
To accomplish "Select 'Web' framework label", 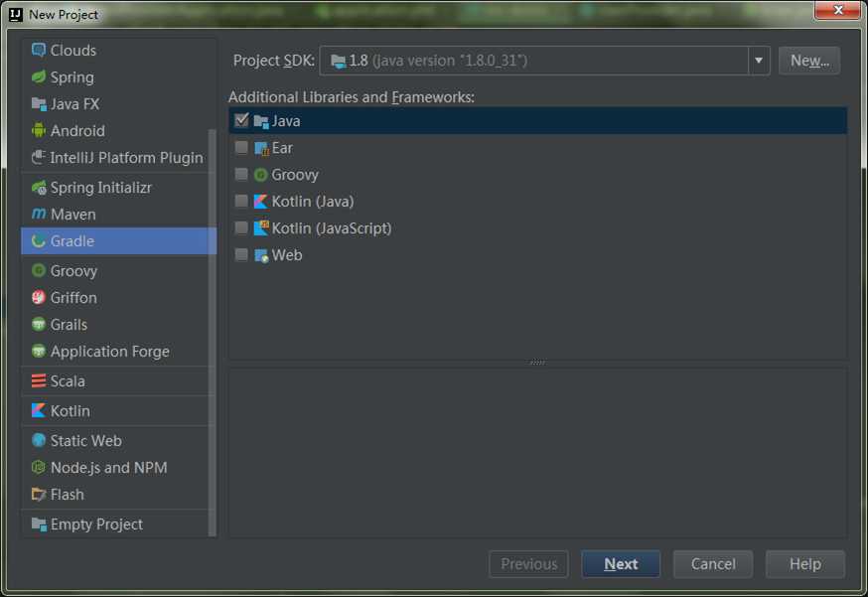I will pos(287,255).
